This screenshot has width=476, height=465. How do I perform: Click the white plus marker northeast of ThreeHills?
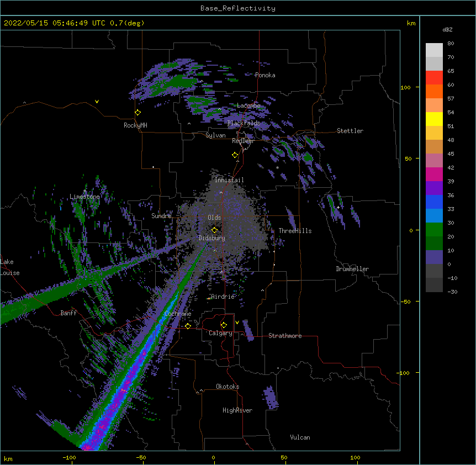[x=338, y=207]
